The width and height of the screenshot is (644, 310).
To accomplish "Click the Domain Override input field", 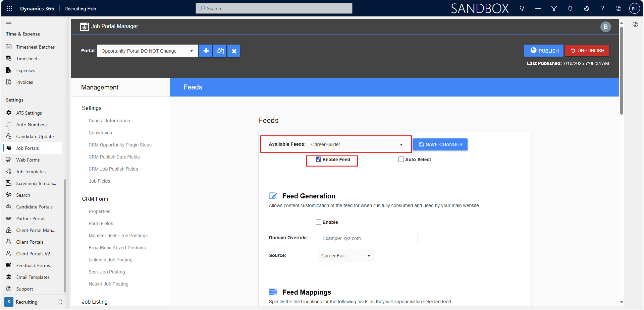I will click(x=367, y=238).
